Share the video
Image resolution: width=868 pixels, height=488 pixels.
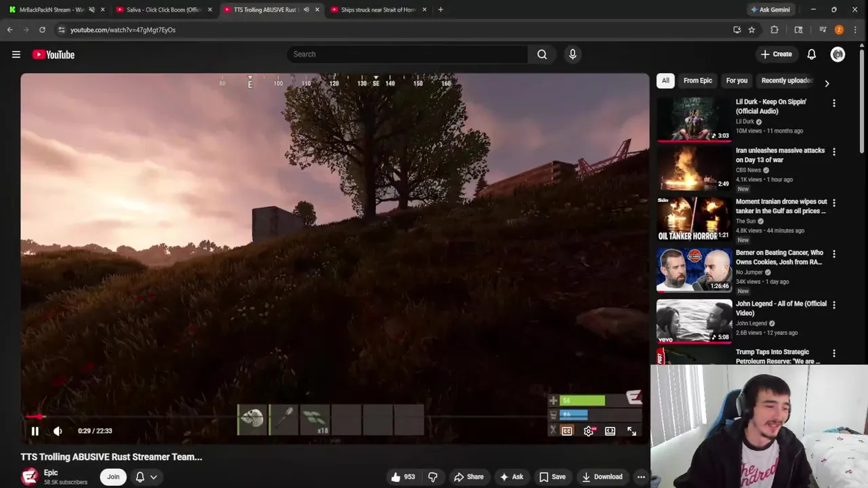click(469, 477)
